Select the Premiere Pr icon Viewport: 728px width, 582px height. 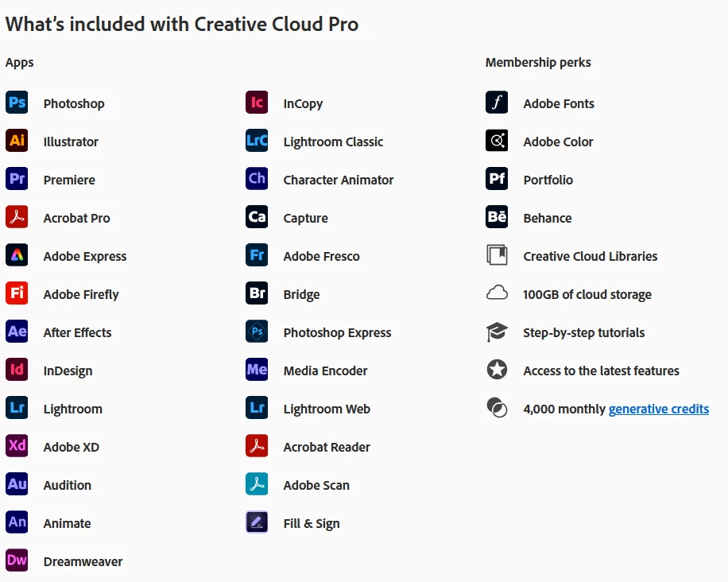tap(17, 178)
